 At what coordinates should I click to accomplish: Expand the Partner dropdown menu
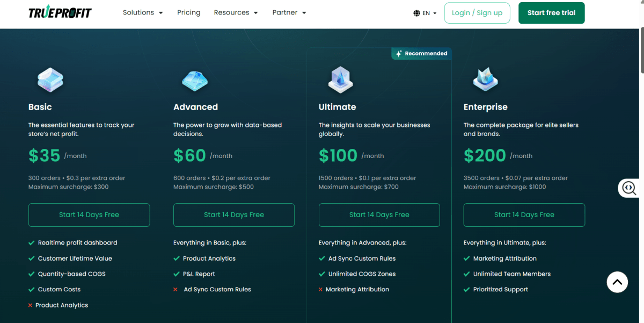point(289,12)
